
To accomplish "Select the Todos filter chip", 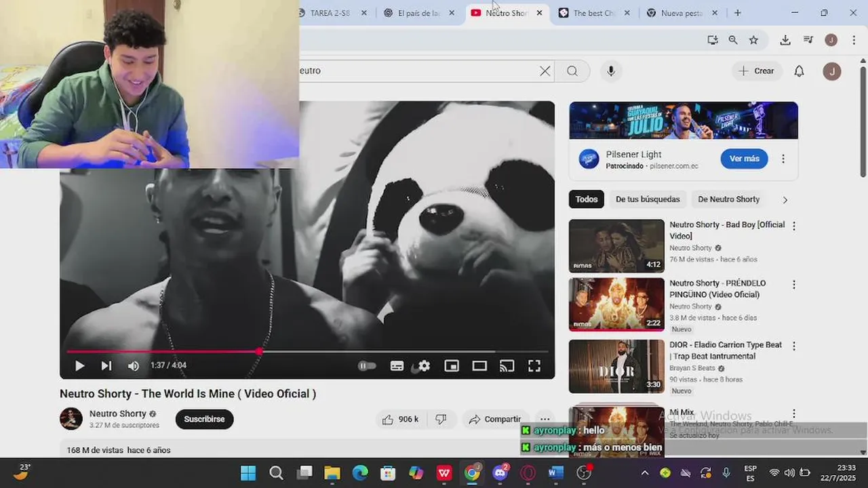I will click(587, 199).
